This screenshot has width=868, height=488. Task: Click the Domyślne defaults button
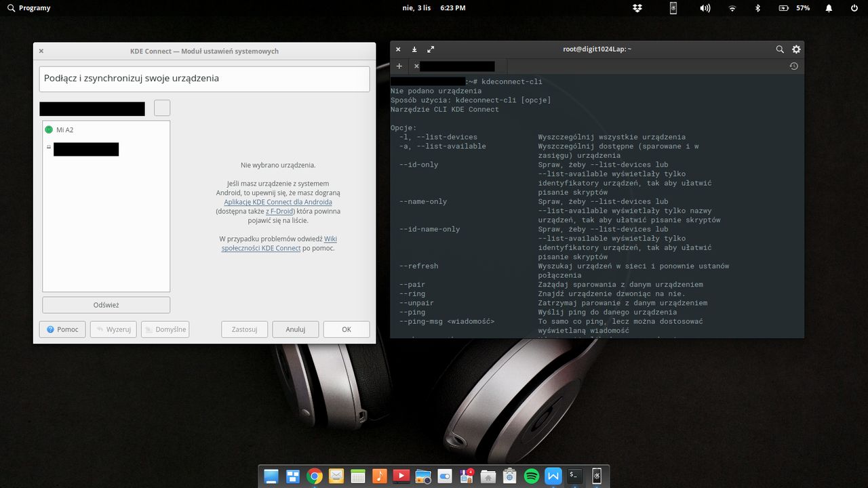tap(165, 329)
